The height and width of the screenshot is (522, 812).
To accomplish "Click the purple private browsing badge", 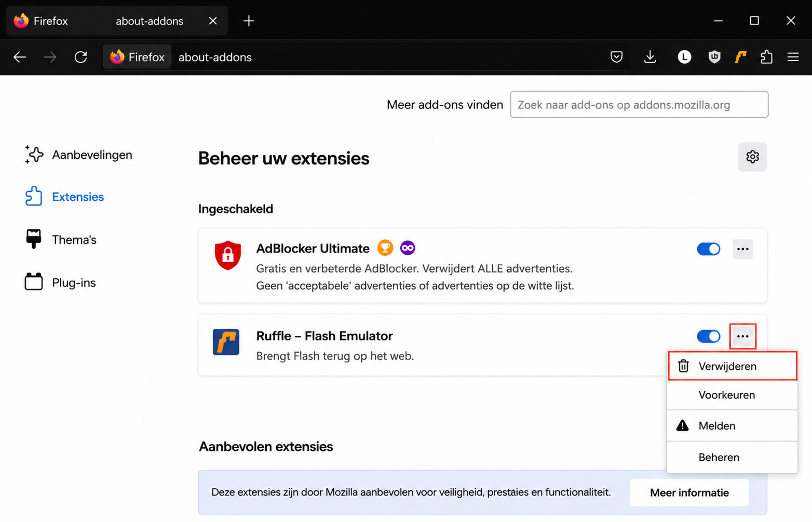I will click(408, 248).
